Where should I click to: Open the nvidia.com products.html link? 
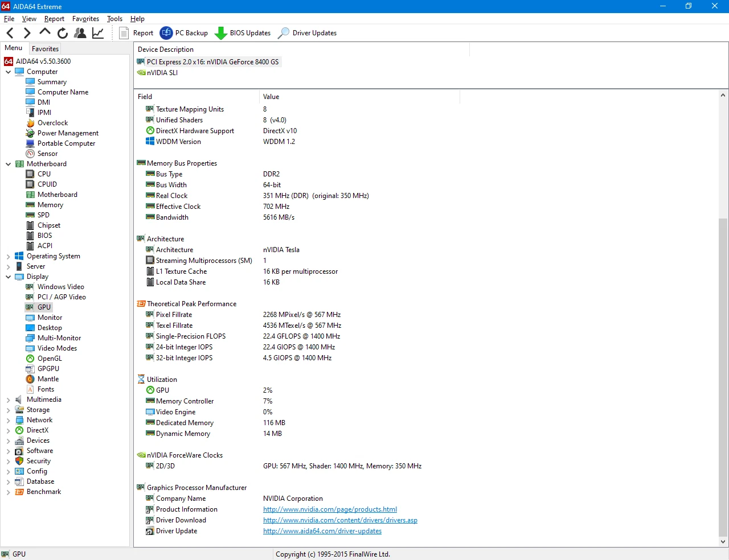pos(330,509)
